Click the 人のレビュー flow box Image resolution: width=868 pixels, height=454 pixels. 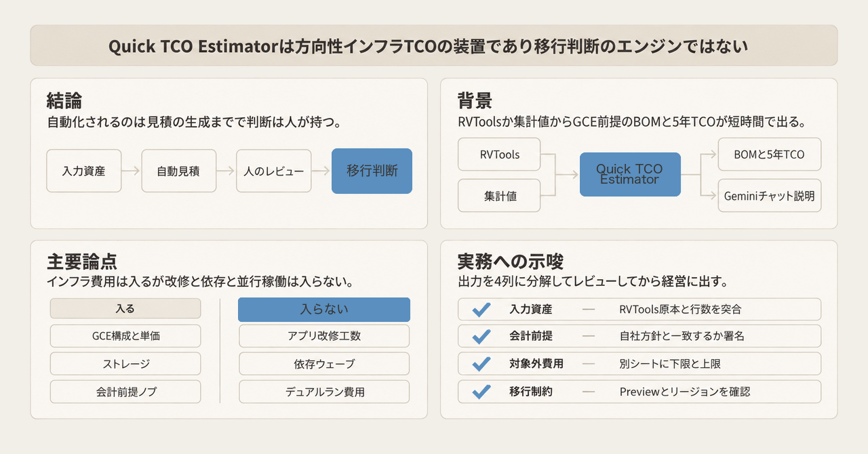[274, 171]
